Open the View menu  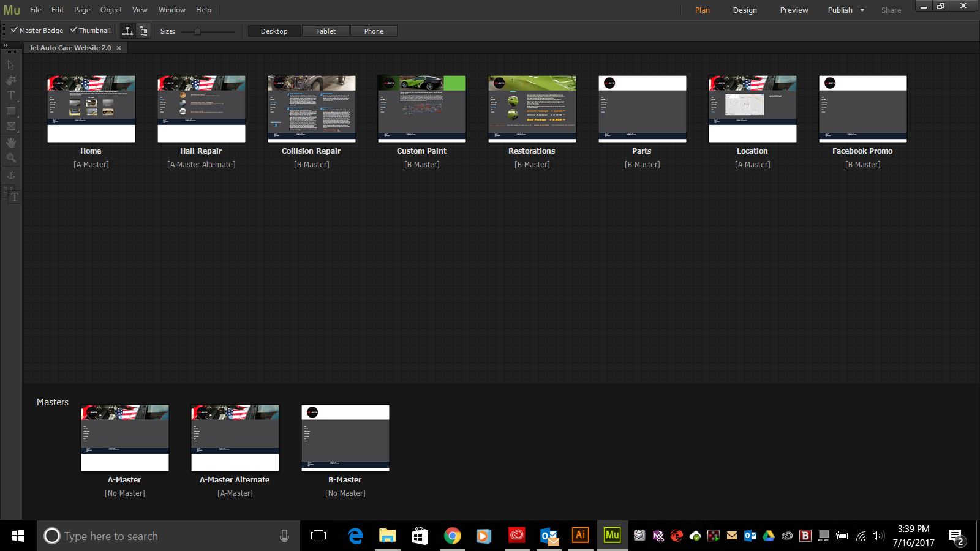(x=140, y=10)
